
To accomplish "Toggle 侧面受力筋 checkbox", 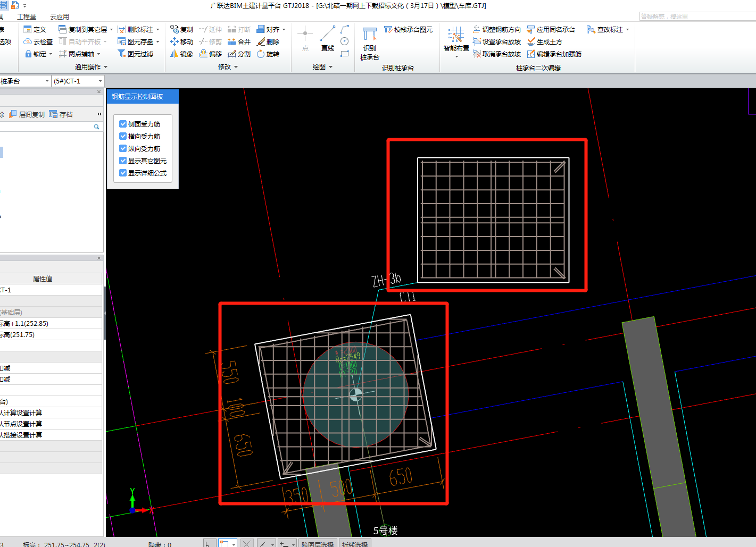I will point(123,124).
